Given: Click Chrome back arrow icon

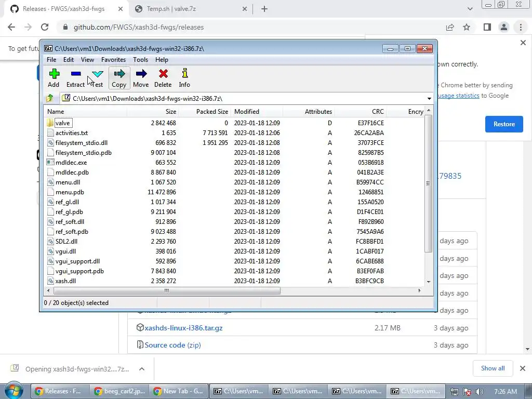Looking at the screenshot, I should pyautogui.click(x=11, y=27).
